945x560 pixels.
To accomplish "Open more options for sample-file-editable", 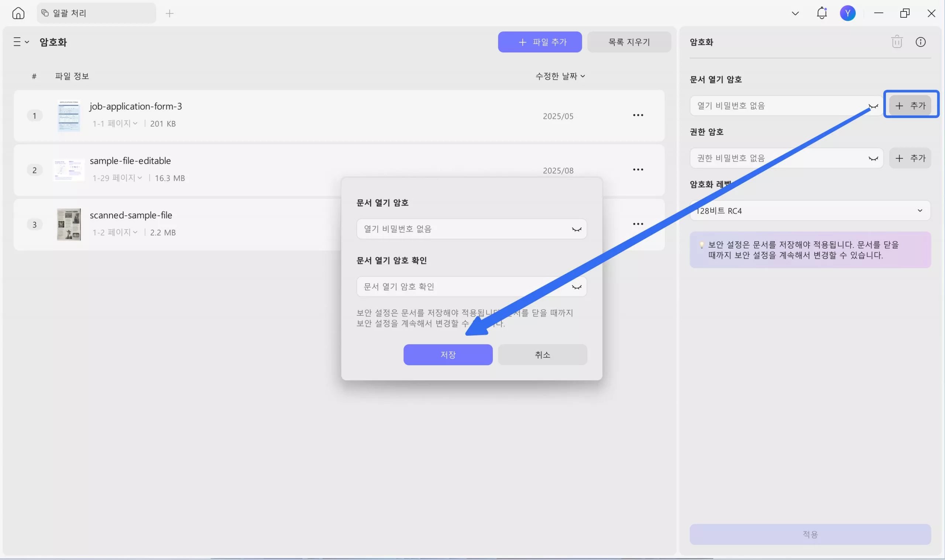I will click(638, 169).
